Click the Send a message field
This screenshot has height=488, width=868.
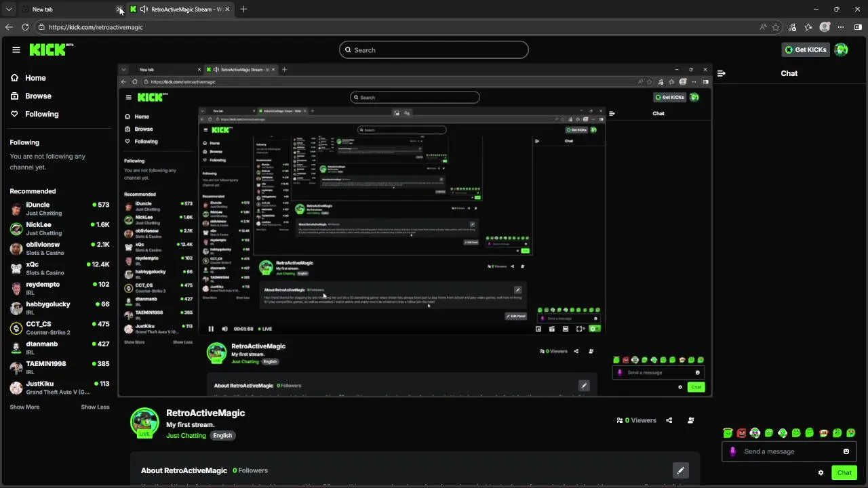(789, 451)
